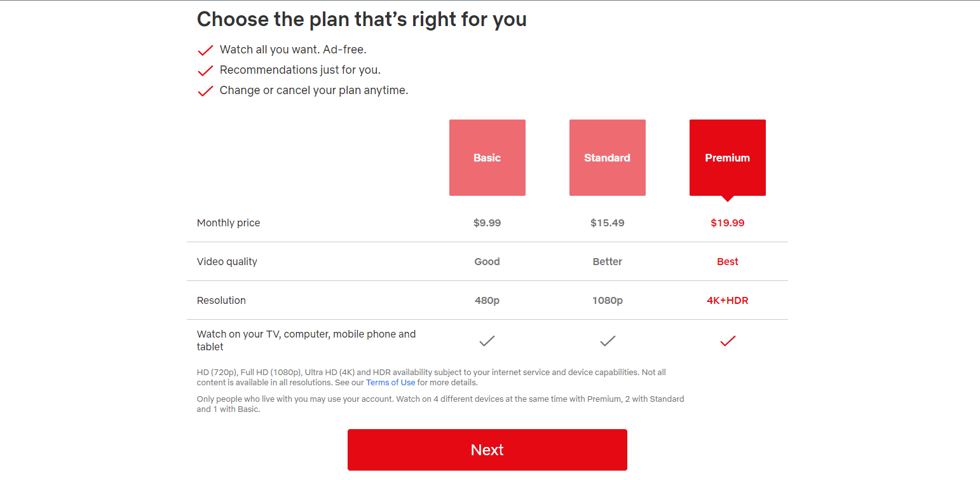Click the red Premium device checkmark
The height and width of the screenshot is (480, 980).
728,341
